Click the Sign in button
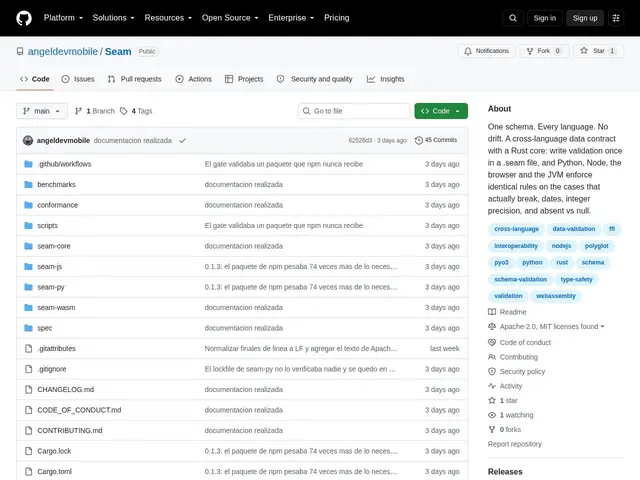This screenshot has height=480, width=640. tap(544, 18)
